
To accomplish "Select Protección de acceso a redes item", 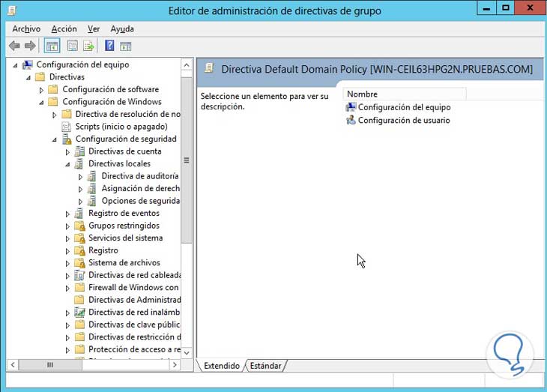I will point(135,349).
